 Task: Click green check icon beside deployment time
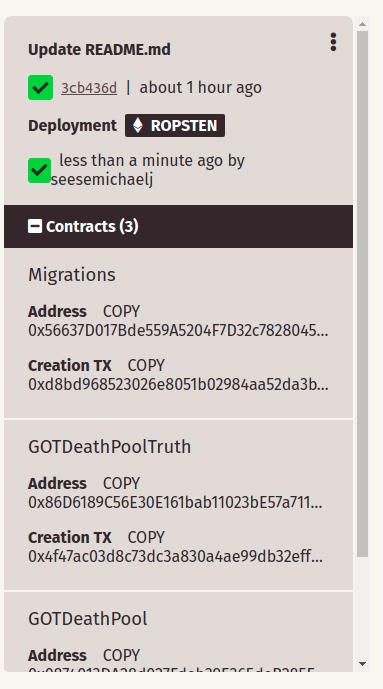(40, 170)
